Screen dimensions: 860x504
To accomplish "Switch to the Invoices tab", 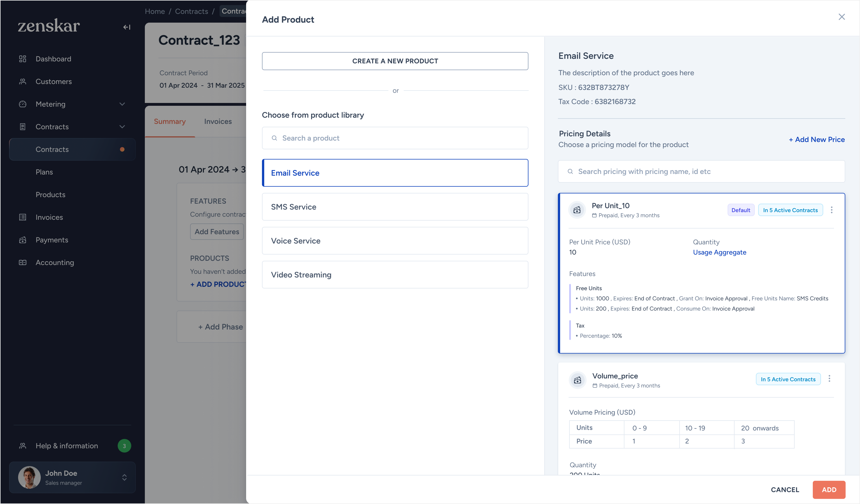I will pos(218,121).
